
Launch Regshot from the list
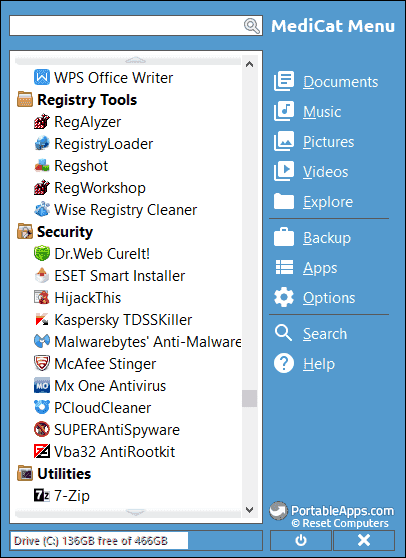pyautogui.click(x=81, y=165)
